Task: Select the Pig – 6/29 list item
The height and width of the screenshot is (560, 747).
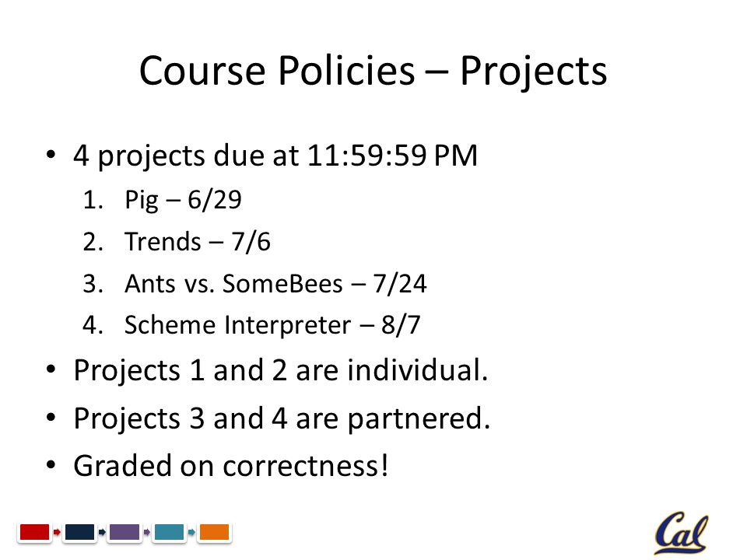Action: point(183,200)
